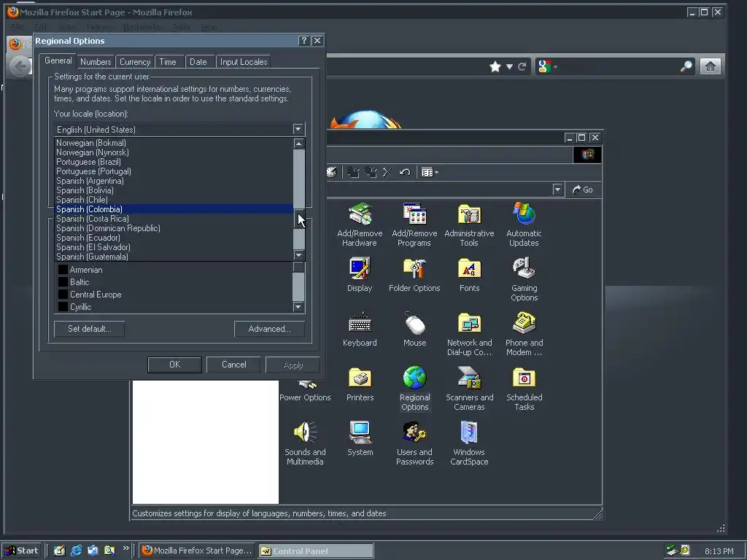Toggle the Cyrillic language checkbox
The width and height of the screenshot is (747, 560).
coord(63,307)
